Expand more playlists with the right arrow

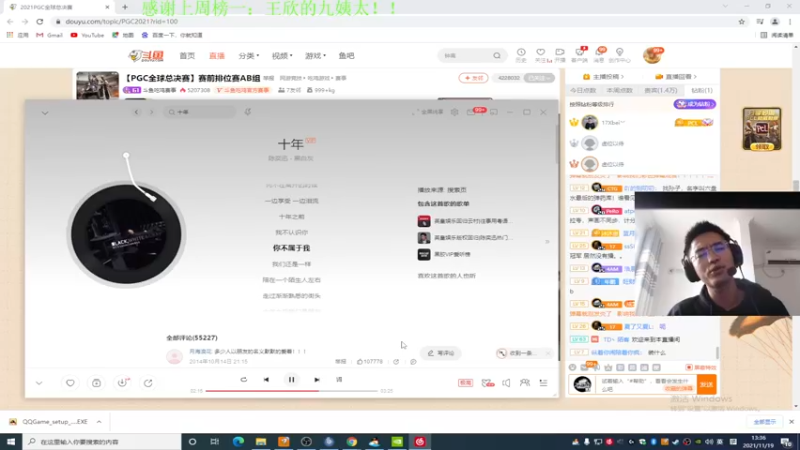pyautogui.click(x=547, y=242)
